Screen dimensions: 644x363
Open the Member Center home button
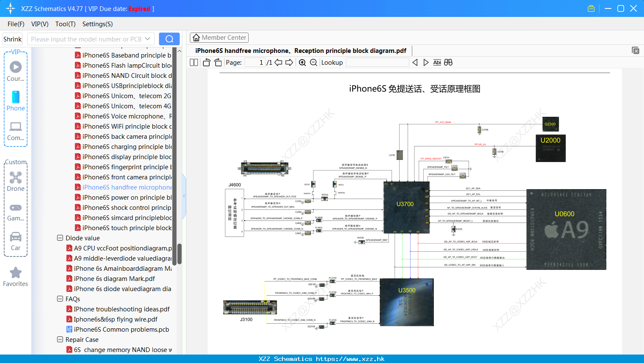(x=219, y=38)
